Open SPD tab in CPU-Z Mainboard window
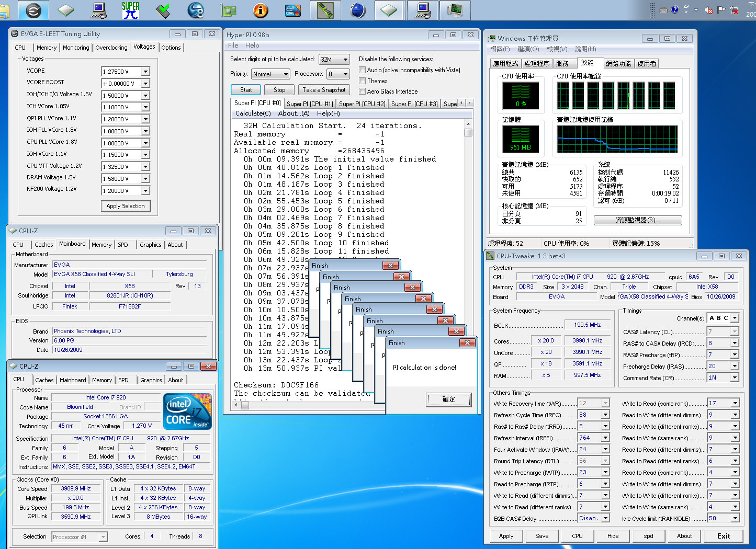This screenshot has width=756, height=549. 123,245
